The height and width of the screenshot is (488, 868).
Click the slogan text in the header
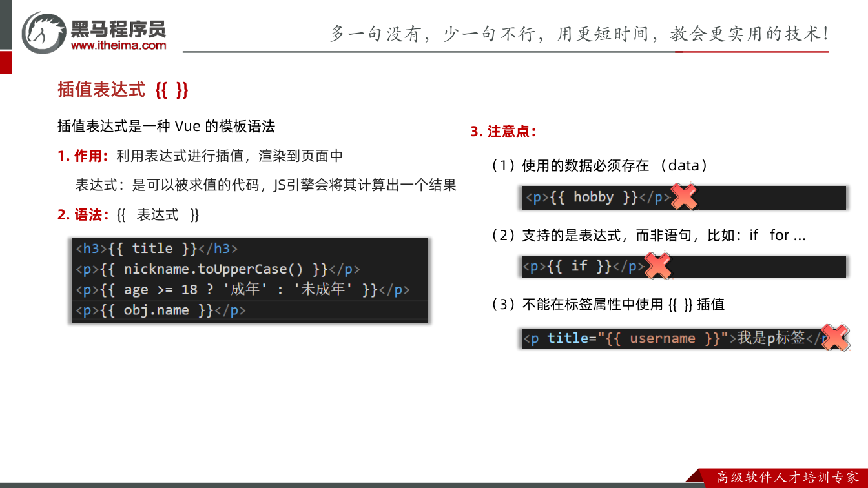[579, 34]
